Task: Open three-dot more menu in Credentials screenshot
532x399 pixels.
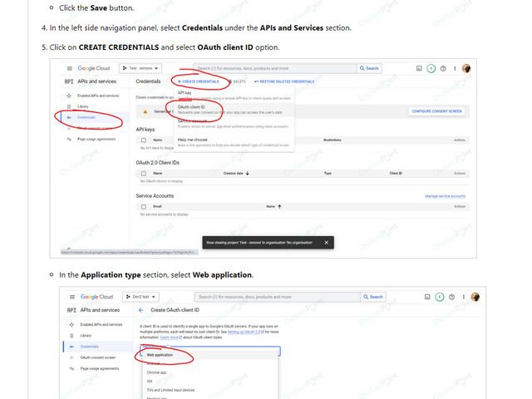Action: 455,68
